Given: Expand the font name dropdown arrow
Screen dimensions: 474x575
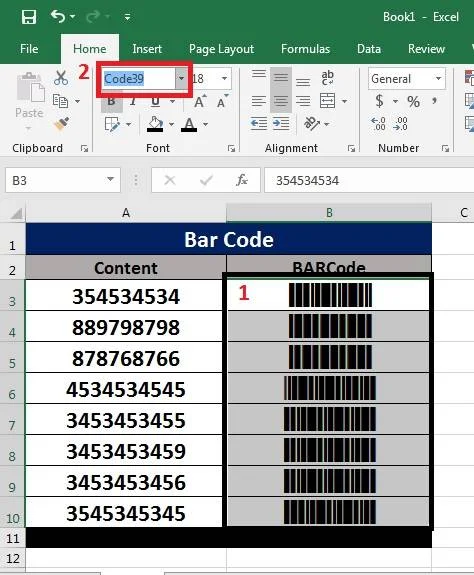Looking at the screenshot, I should [181, 78].
